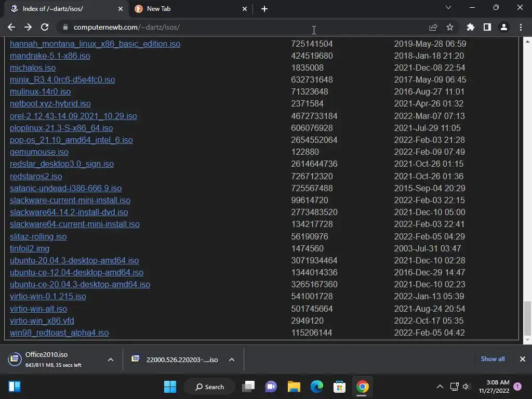Viewport: 532px width, 399px height.
Task: Go forward using the browser forward arrow
Action: (28, 27)
